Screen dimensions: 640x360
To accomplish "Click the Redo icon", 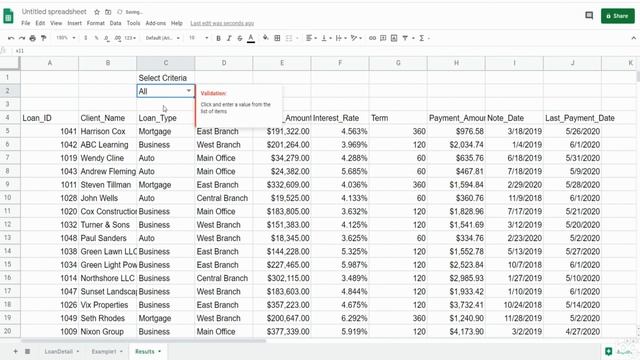I will (x=22, y=38).
